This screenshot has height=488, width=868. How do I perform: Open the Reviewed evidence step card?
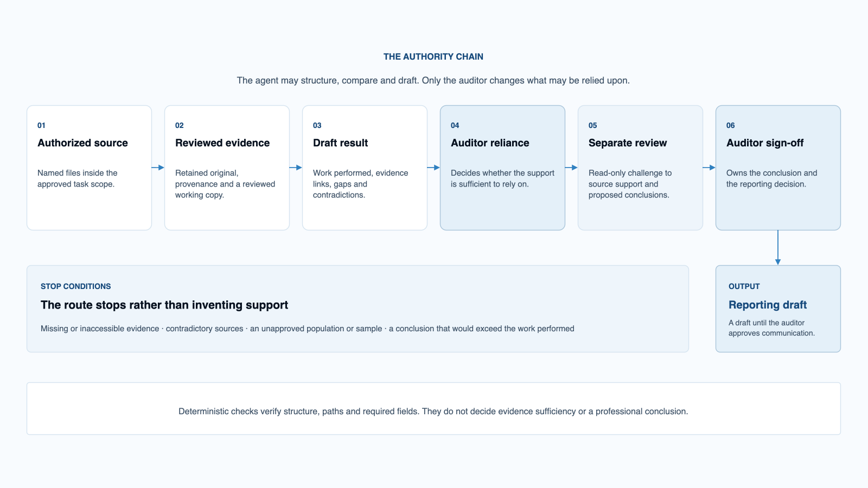click(227, 168)
